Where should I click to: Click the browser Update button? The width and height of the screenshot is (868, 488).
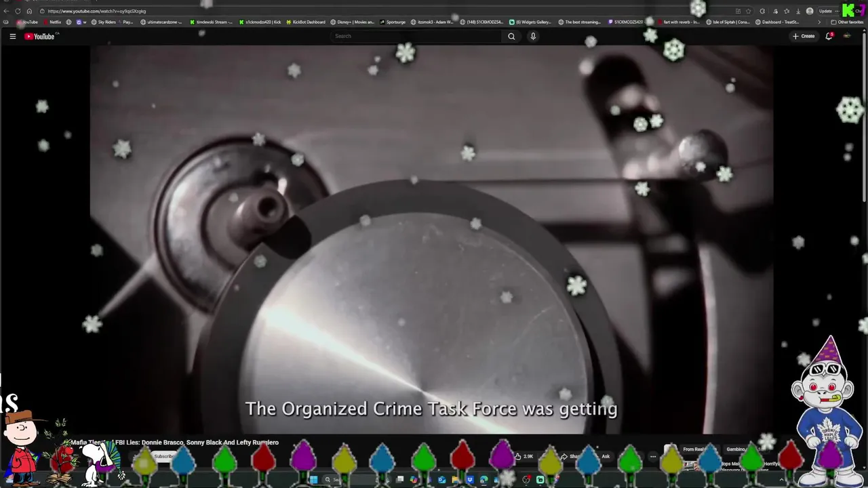[825, 11]
